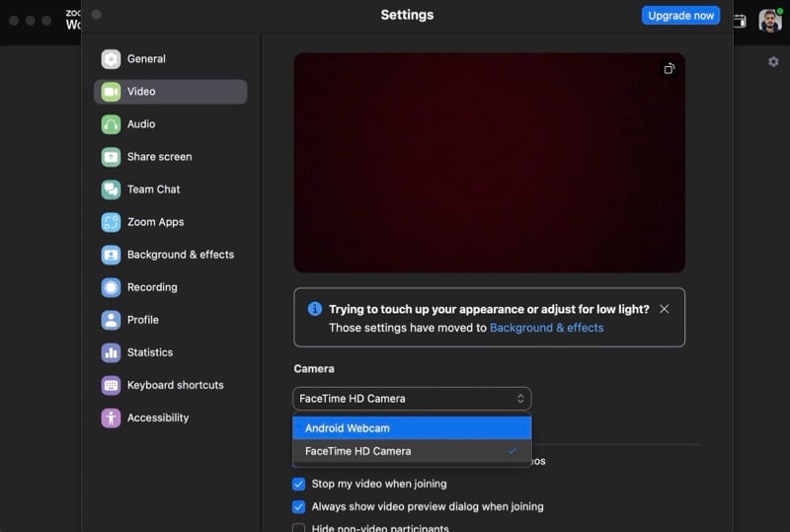Open Recording settings tab
The image size is (790, 532).
[170, 287]
